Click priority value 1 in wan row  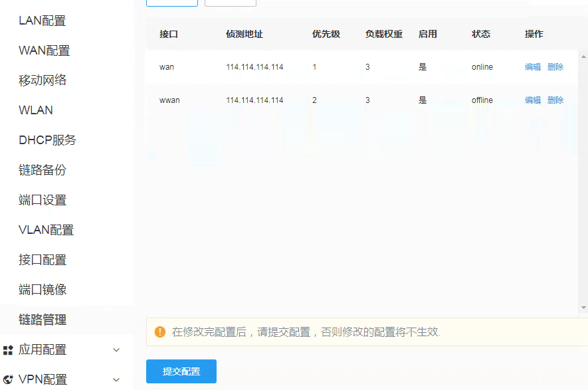(x=314, y=66)
